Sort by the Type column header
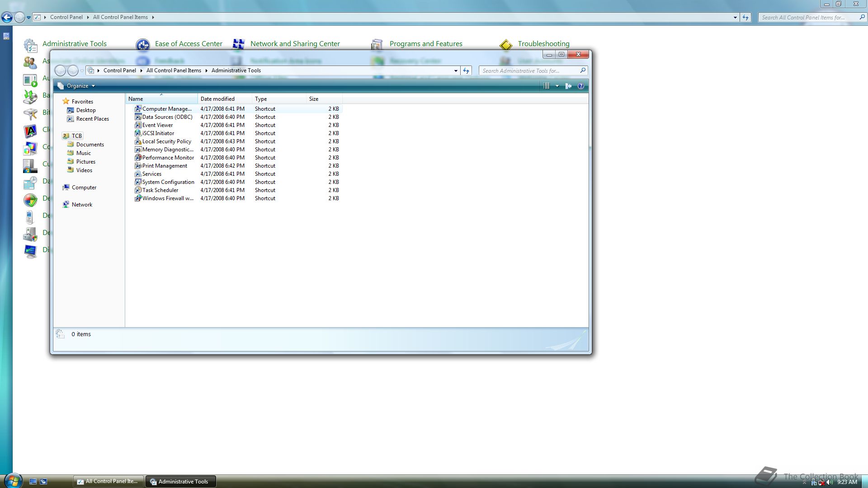The width and height of the screenshot is (868, 488). click(x=279, y=99)
